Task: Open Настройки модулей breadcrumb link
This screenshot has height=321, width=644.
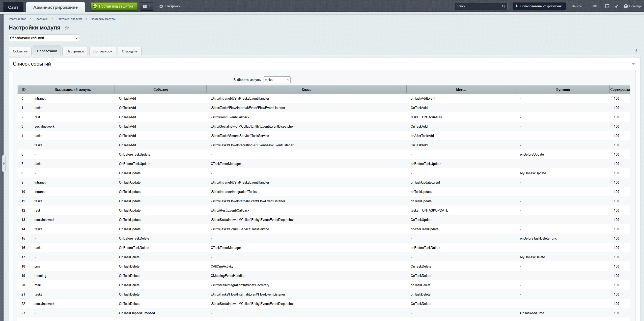Action: point(103,19)
